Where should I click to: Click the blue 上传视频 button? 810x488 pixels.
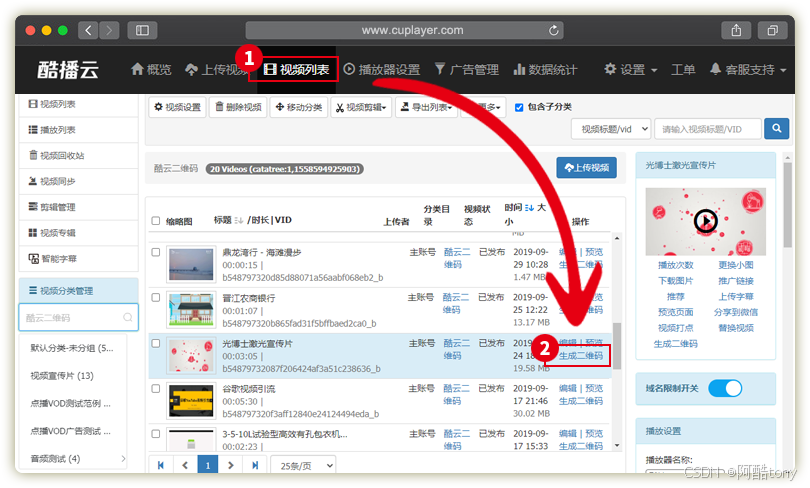click(586, 168)
